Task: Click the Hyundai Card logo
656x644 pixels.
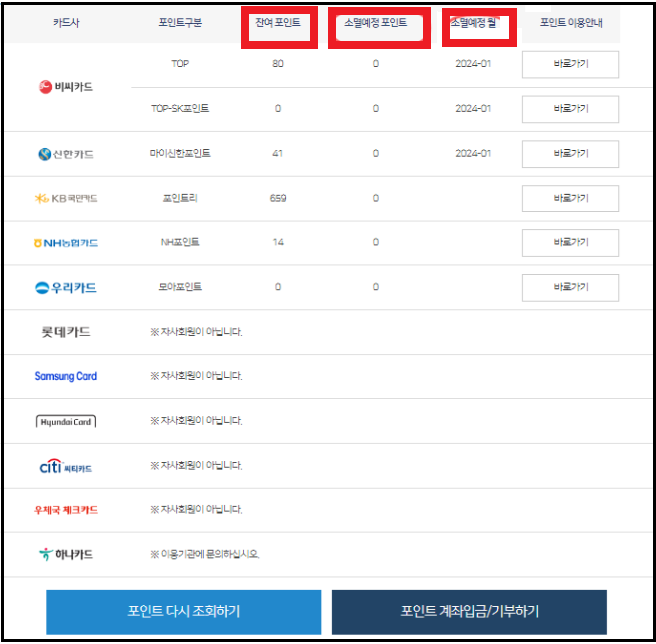Action: (x=66, y=421)
